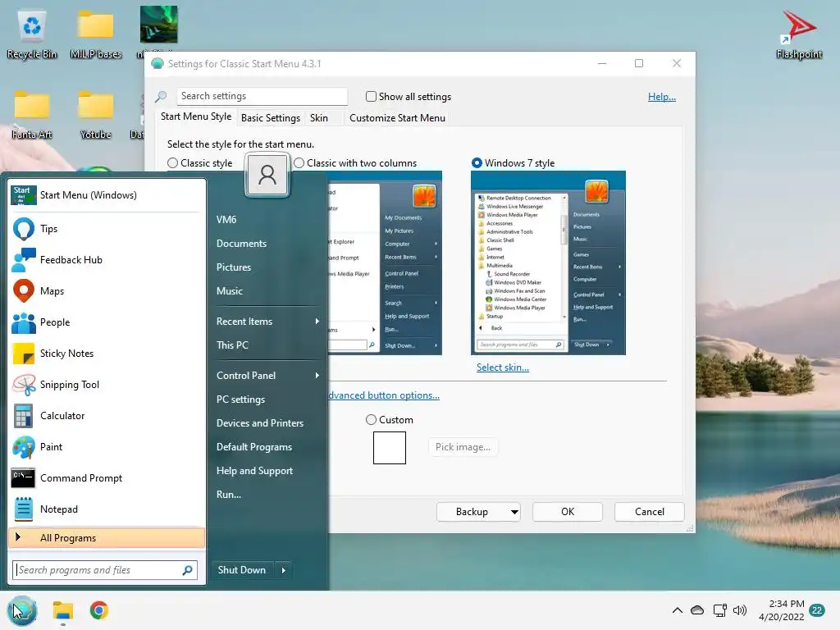
Task: Switch to the Skin tab
Action: (319, 118)
